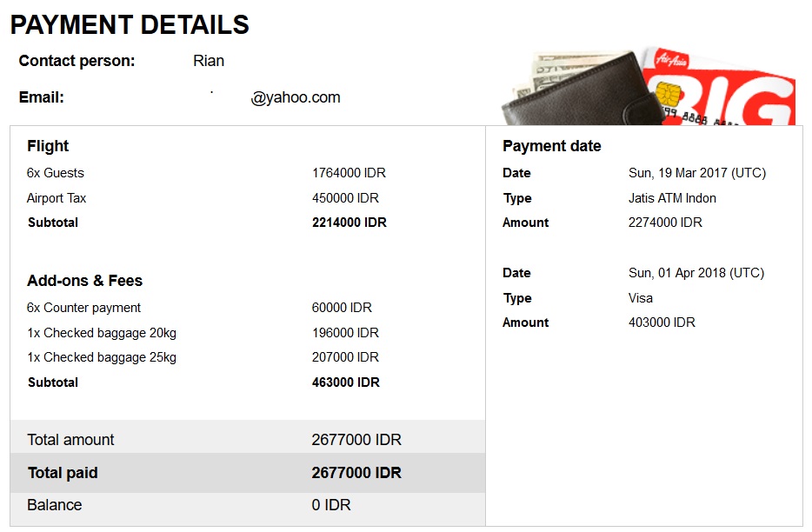The width and height of the screenshot is (812, 532).
Task: Click the Checked baggage 25kg item
Action: [102, 357]
